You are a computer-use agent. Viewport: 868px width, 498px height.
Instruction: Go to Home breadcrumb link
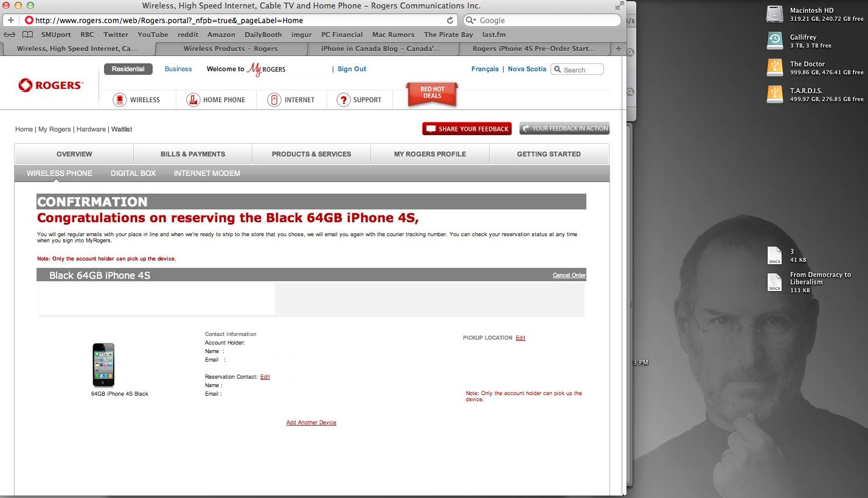(24, 129)
